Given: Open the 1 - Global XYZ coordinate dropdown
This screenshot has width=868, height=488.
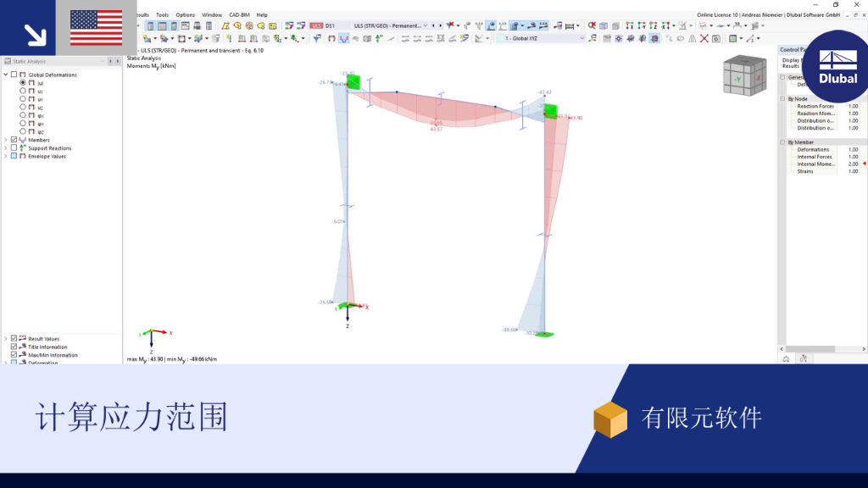Looking at the screenshot, I should (x=541, y=38).
